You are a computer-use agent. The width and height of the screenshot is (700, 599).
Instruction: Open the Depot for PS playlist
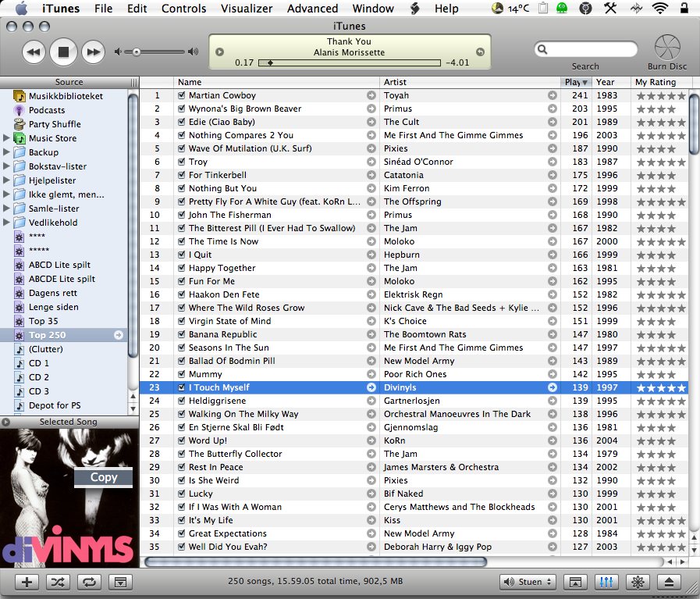(55, 405)
